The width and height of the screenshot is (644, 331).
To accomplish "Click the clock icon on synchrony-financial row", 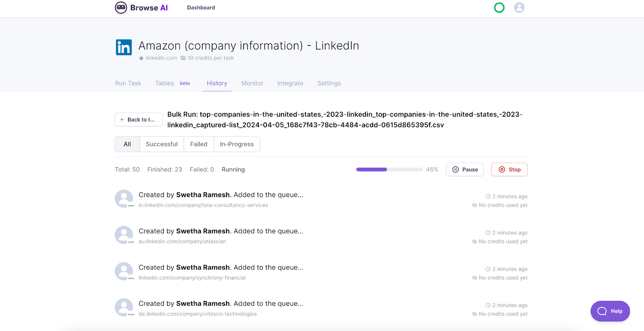I will [488, 269].
